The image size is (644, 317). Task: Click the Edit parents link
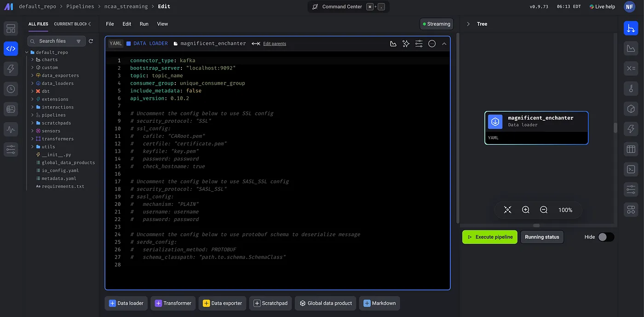pos(275,44)
